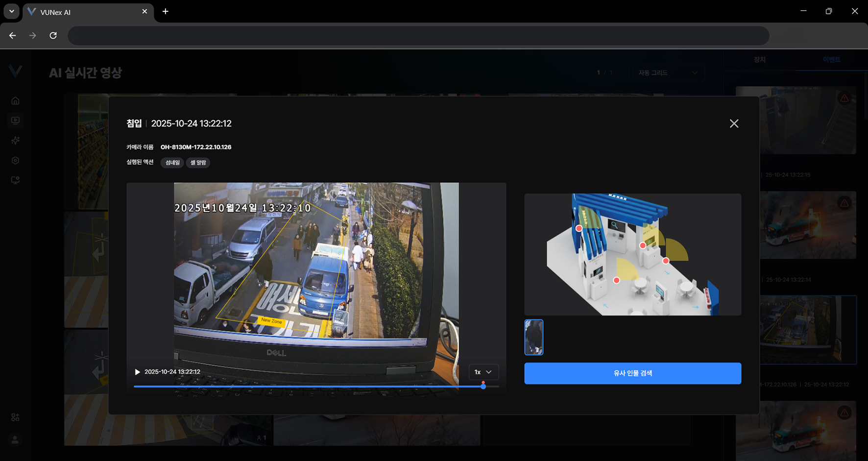Image resolution: width=868 pixels, height=461 pixels.
Task: Open the AI sparkle sidebar icon
Action: 16,141
